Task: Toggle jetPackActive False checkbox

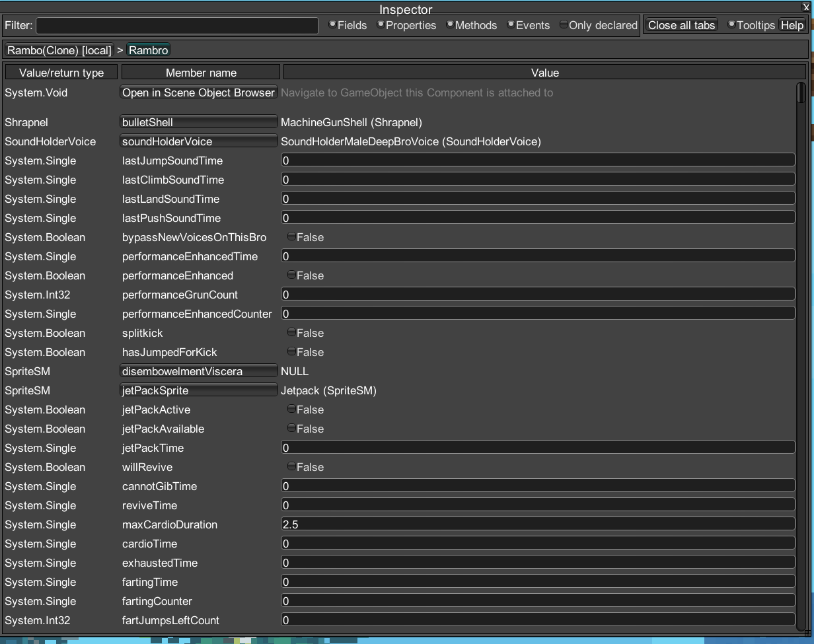Action: (x=291, y=409)
